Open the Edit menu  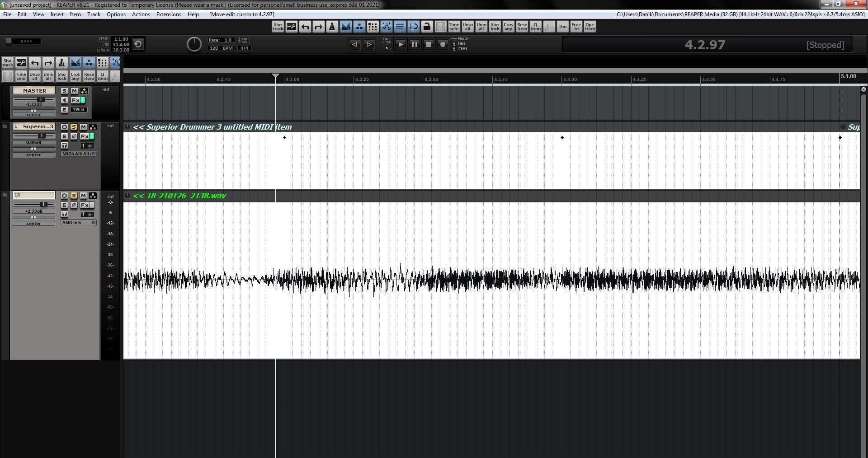tap(22, 14)
